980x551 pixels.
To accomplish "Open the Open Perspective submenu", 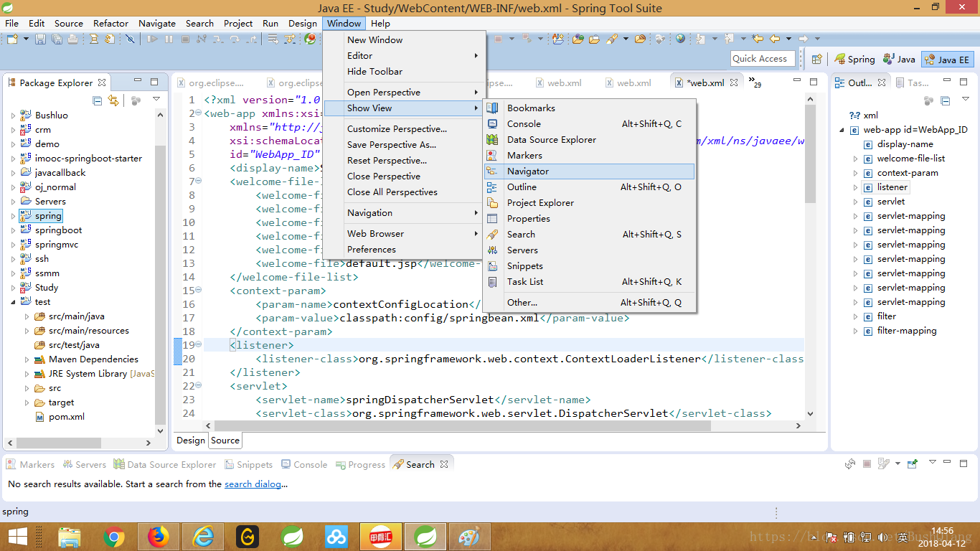I will pos(402,92).
